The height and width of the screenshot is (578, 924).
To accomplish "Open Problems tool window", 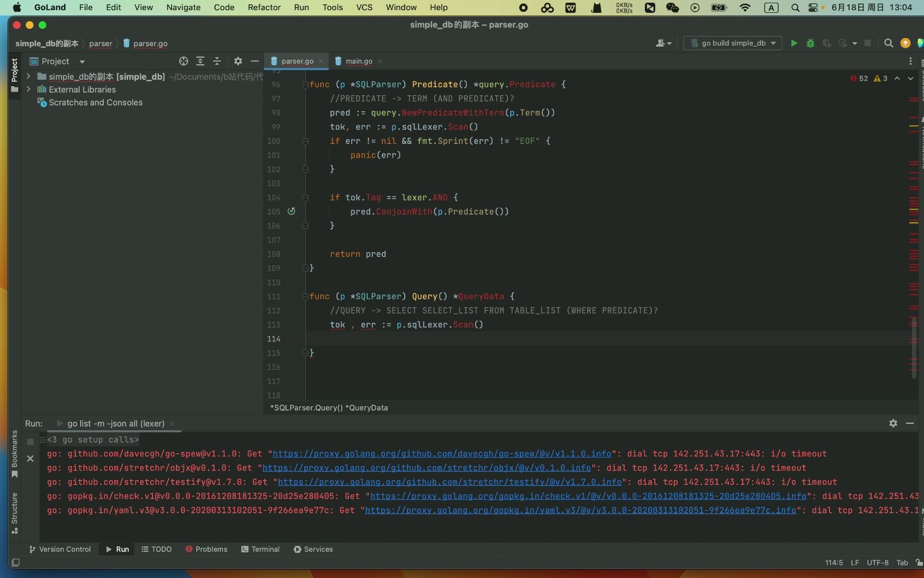I will click(x=206, y=549).
